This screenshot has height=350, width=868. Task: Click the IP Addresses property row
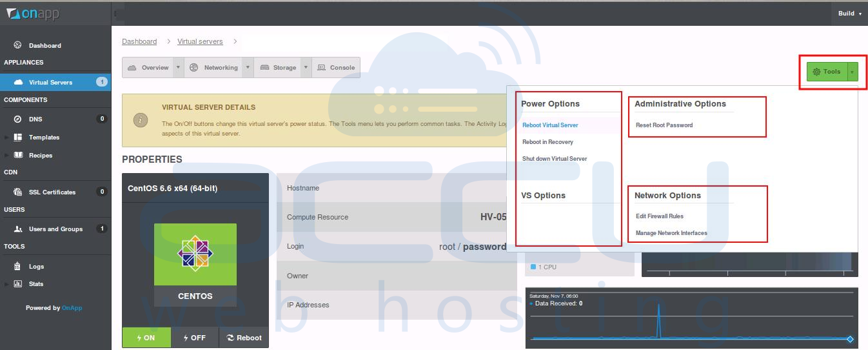pos(397,305)
